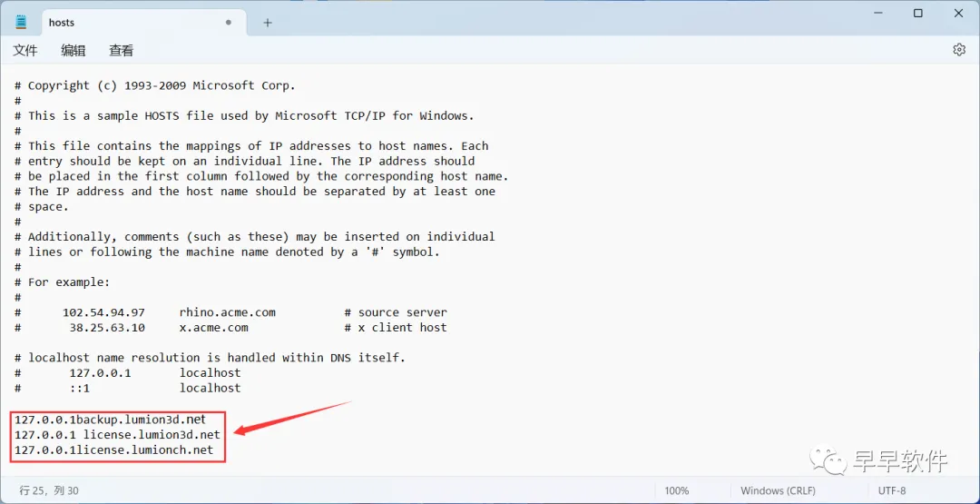980x504 pixels.
Task: Click 'The IP address and the host name' line
Action: 254,192
